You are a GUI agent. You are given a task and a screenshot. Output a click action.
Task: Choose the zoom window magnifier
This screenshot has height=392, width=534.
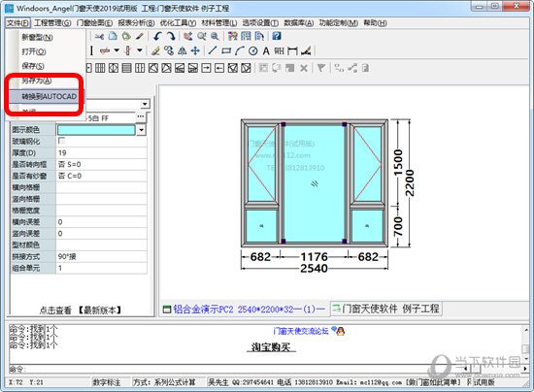click(x=202, y=36)
